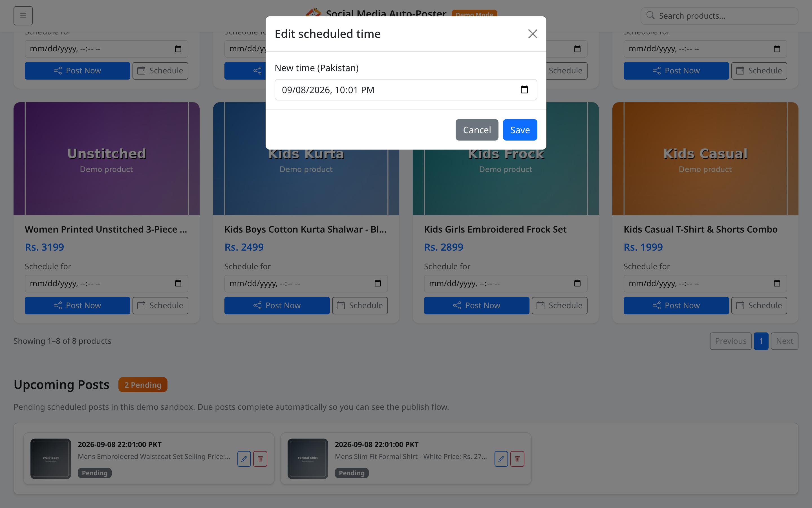This screenshot has height=508, width=812.
Task: Click the top-left Post Now button
Action: click(x=77, y=71)
